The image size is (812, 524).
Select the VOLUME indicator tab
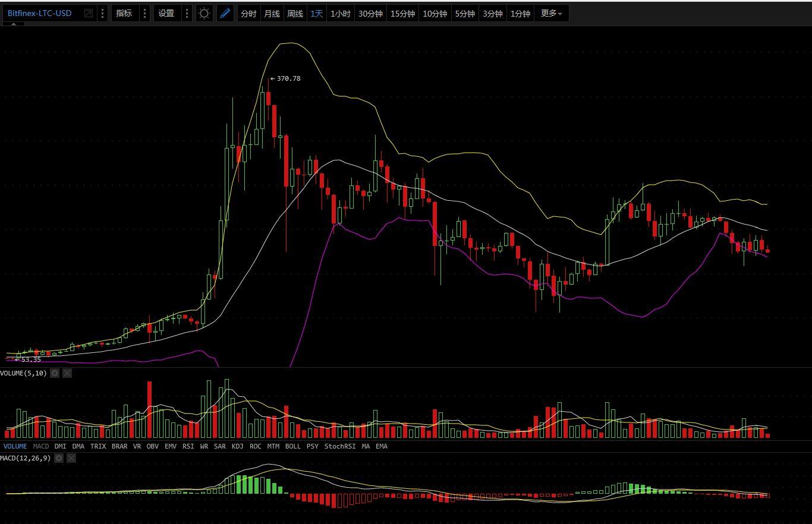(15, 446)
